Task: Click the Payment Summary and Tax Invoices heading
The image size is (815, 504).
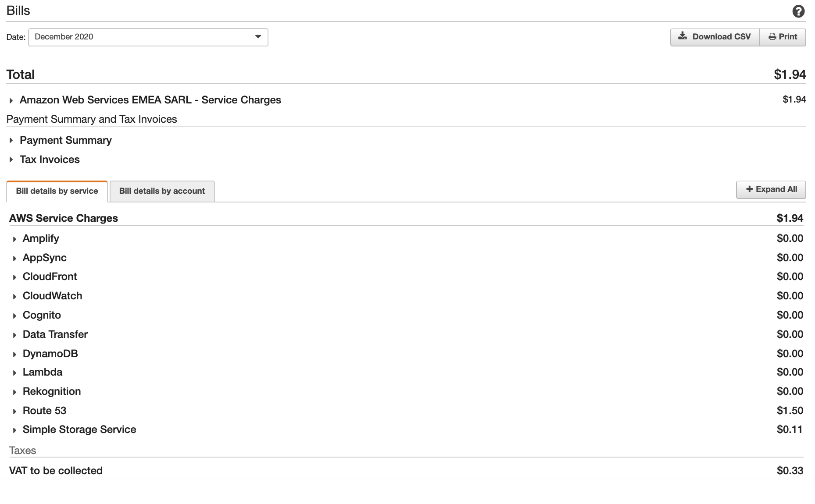Action: click(92, 119)
